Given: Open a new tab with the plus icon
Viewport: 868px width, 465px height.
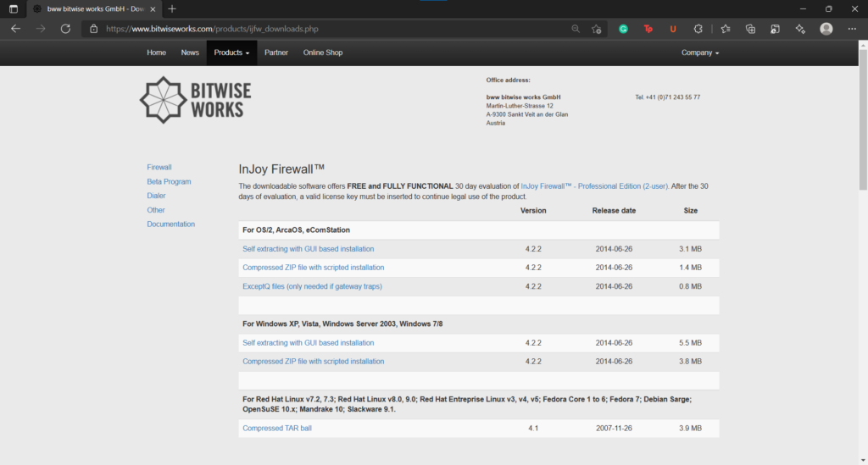Looking at the screenshot, I should click(x=172, y=8).
